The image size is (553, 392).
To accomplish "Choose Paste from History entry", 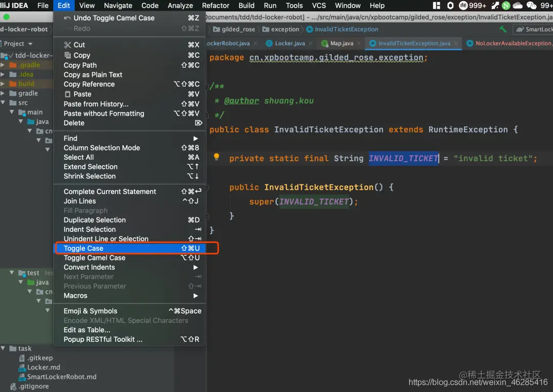I will (x=129, y=104).
